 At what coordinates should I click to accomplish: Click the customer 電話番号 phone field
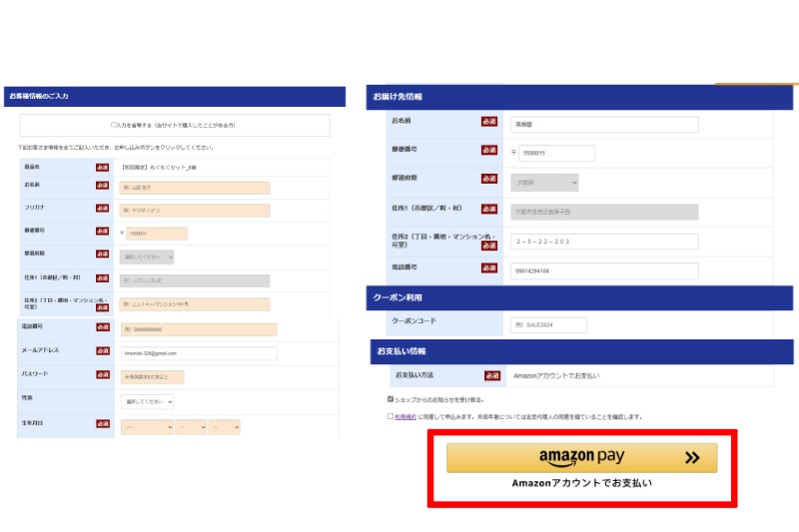pyautogui.click(x=199, y=329)
